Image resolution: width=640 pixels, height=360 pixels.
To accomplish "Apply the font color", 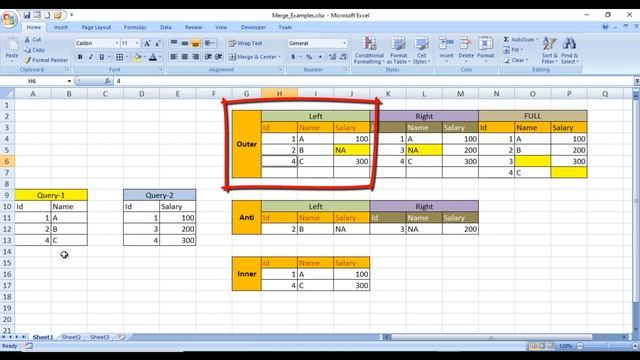I will [153, 57].
